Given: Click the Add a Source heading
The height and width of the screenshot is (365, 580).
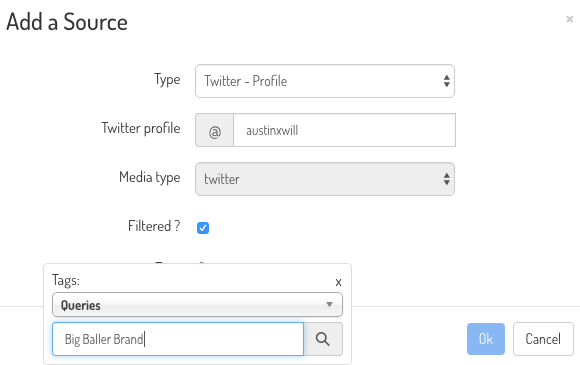Looking at the screenshot, I should click(x=67, y=22).
